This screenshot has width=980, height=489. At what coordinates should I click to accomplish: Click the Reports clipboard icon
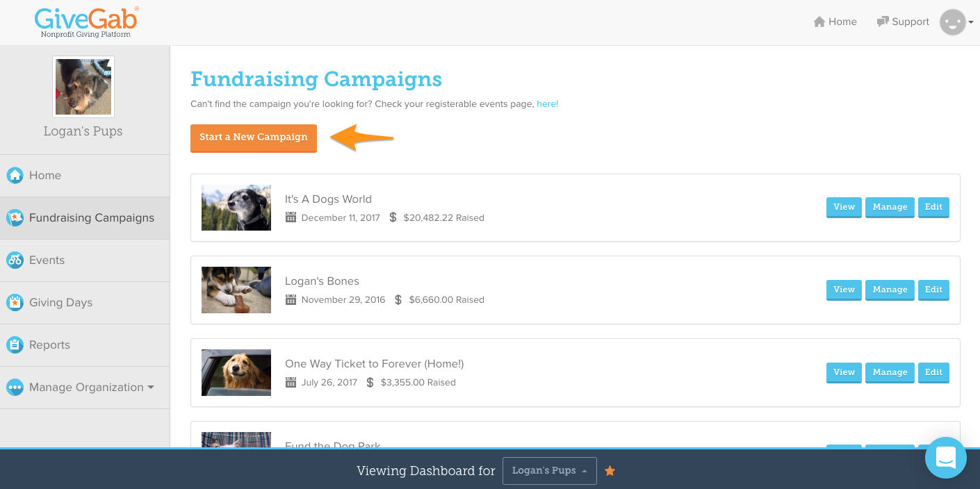point(15,345)
